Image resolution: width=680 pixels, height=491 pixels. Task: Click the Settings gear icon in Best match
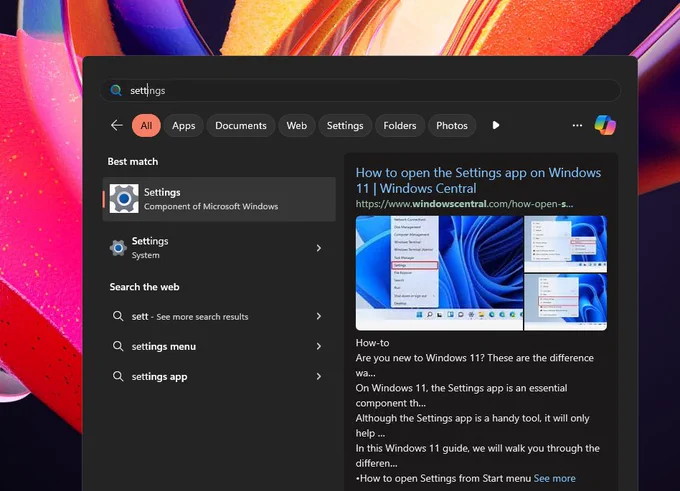pos(124,199)
